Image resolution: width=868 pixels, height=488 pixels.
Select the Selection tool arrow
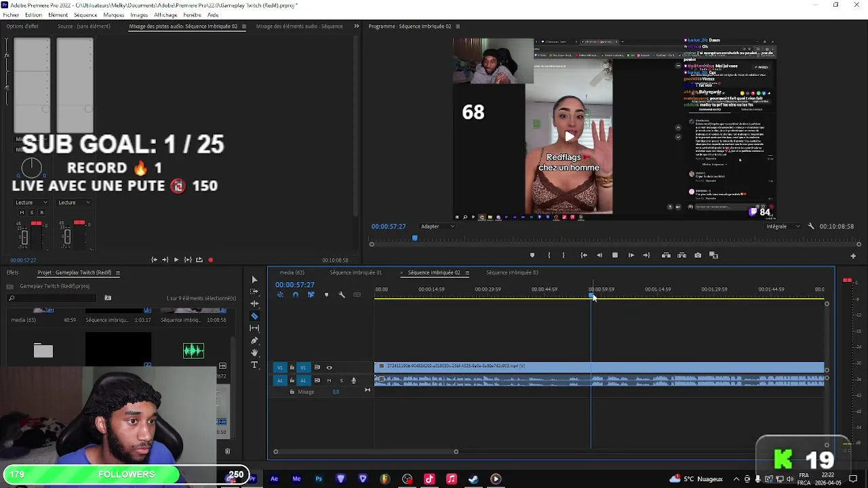pyautogui.click(x=254, y=279)
